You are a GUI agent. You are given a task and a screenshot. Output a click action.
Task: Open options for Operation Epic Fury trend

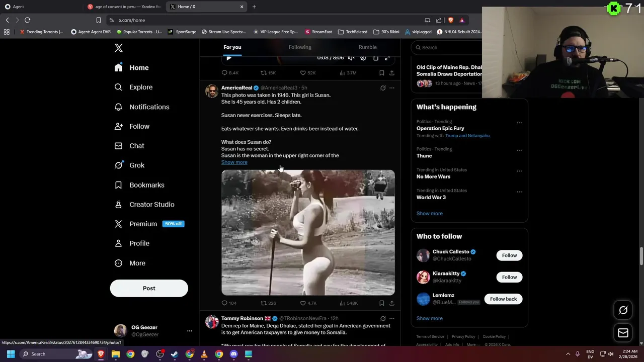519,123
